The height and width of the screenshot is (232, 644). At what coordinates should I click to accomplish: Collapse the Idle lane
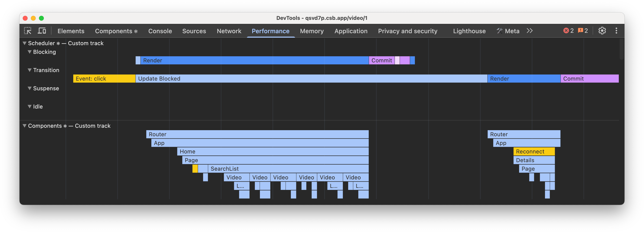29,106
